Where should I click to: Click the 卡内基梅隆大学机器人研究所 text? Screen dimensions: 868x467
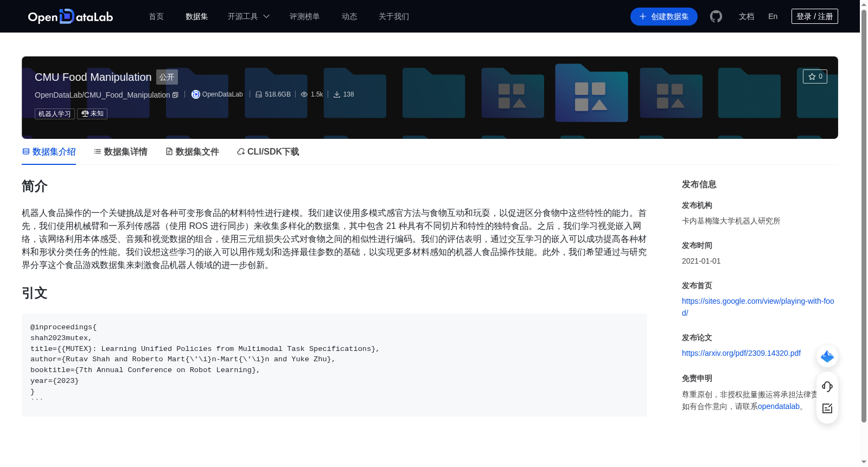click(731, 221)
